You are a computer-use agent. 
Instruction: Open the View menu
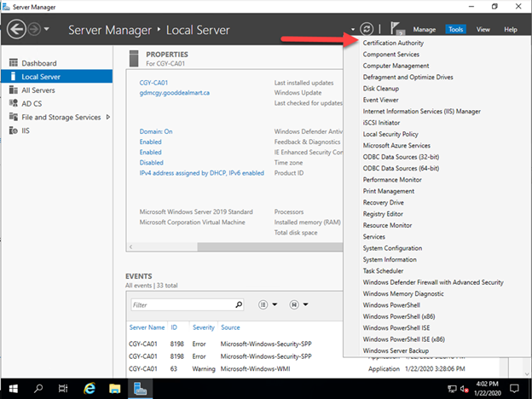coord(483,30)
